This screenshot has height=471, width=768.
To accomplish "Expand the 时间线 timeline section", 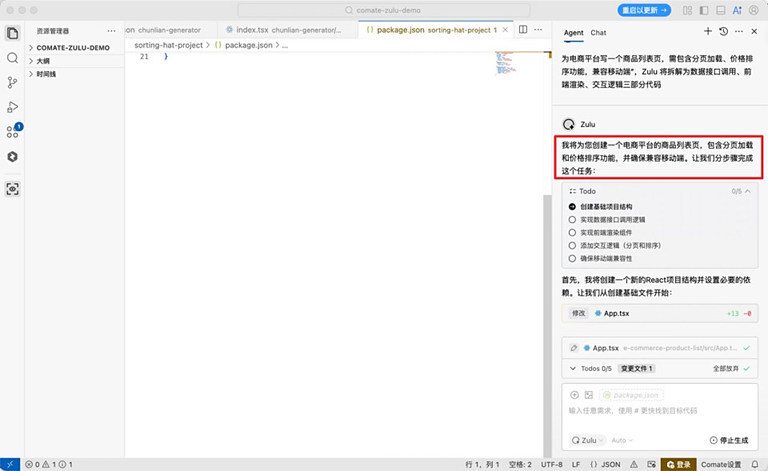I will [46, 74].
